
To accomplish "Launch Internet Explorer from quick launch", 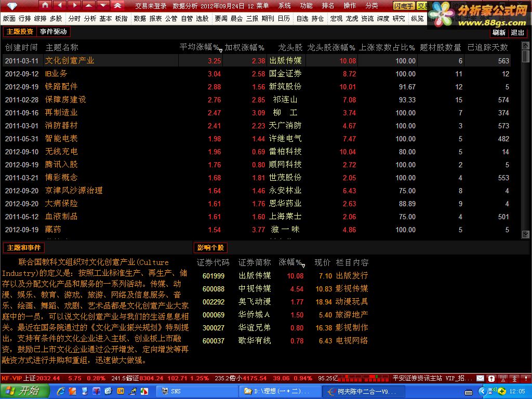I will [x=61, y=391].
